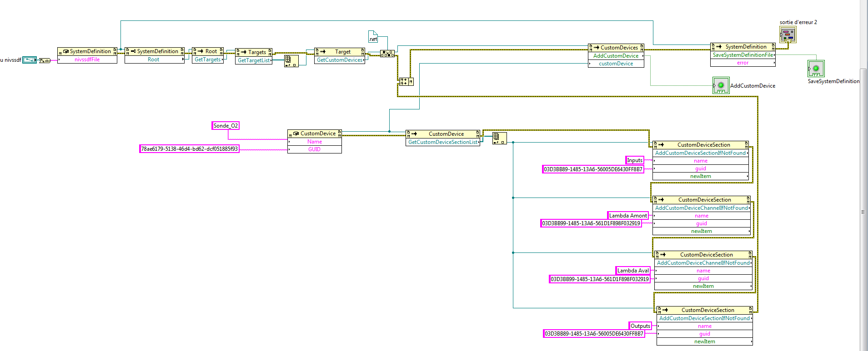
Task: Select CustomDevice constructor header above Name
Action: coord(315,133)
